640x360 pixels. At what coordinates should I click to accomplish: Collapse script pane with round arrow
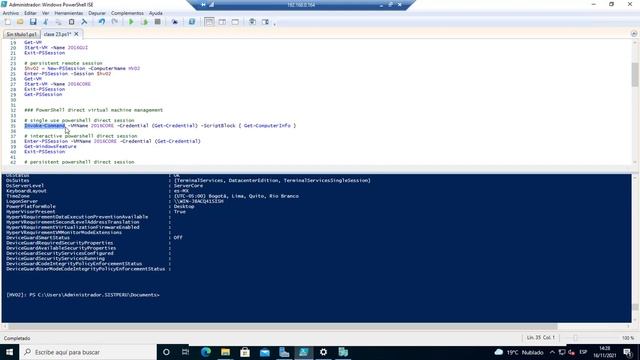coord(634,34)
